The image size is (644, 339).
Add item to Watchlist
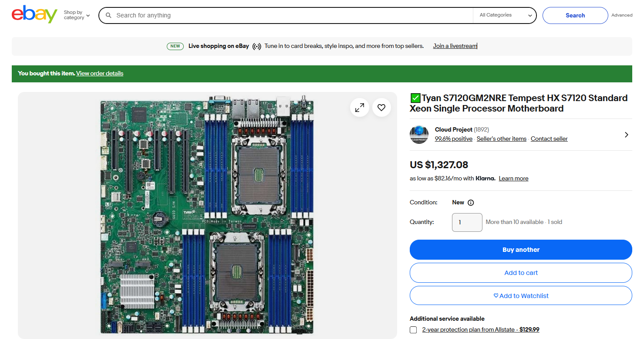521,296
